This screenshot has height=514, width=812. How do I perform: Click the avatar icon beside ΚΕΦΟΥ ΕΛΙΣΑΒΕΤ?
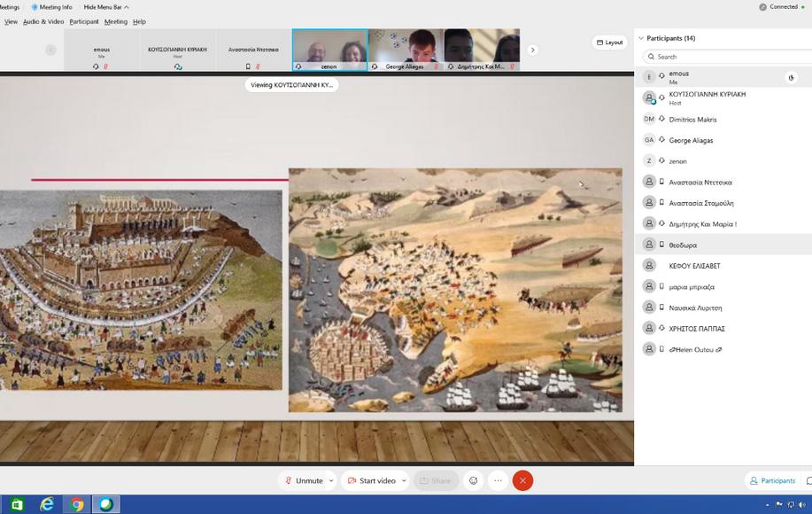coord(649,265)
